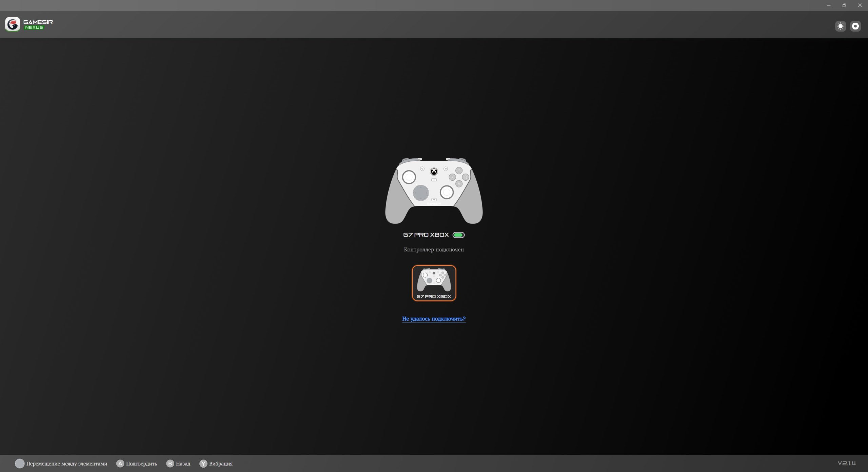Select the large G7 Pro Xbox controller image
The width and height of the screenshot is (868, 472).
434,191
